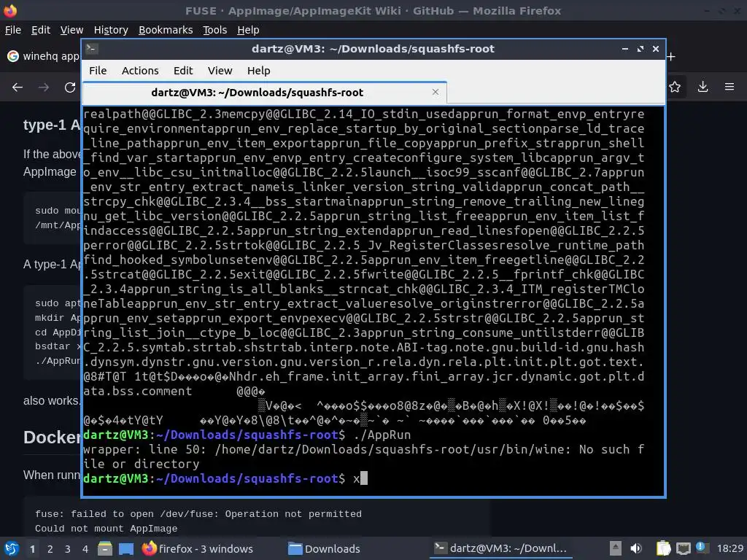The height and width of the screenshot is (560, 747).
Task: Open the system start menu icon
Action: coord(12,548)
